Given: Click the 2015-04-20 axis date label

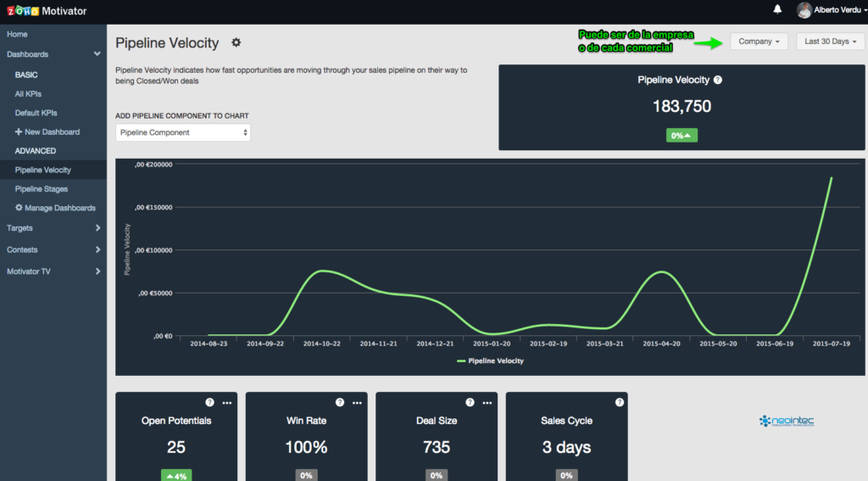Looking at the screenshot, I should (661, 344).
